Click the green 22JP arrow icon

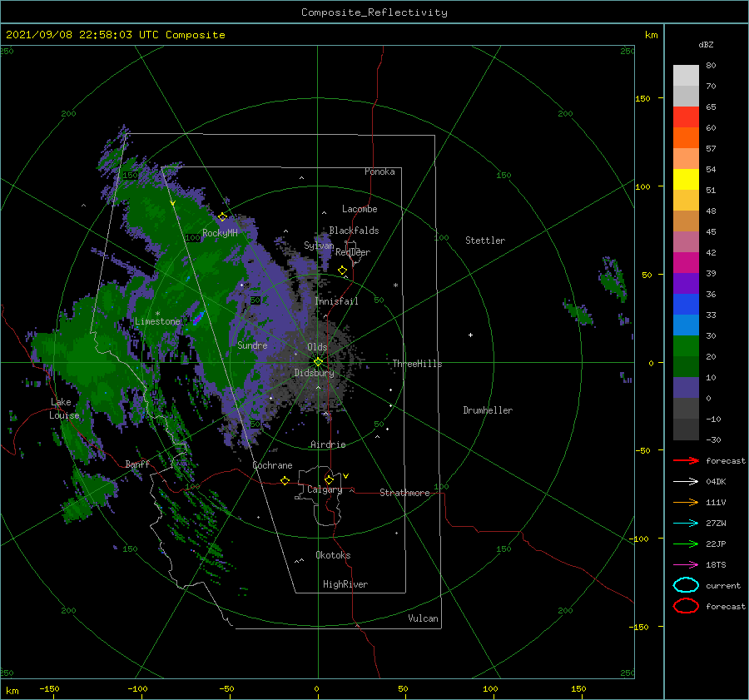[x=686, y=544]
